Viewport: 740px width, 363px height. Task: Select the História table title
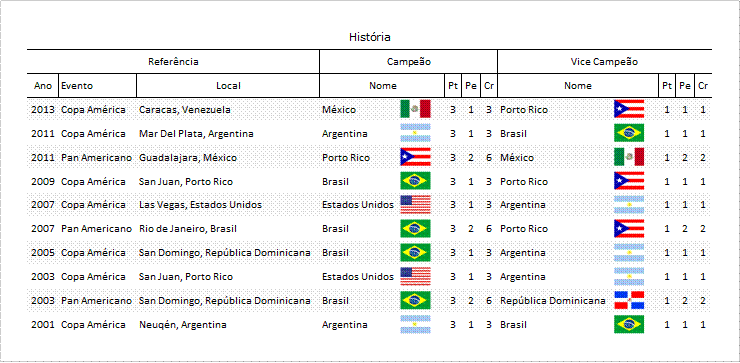pos(370,37)
